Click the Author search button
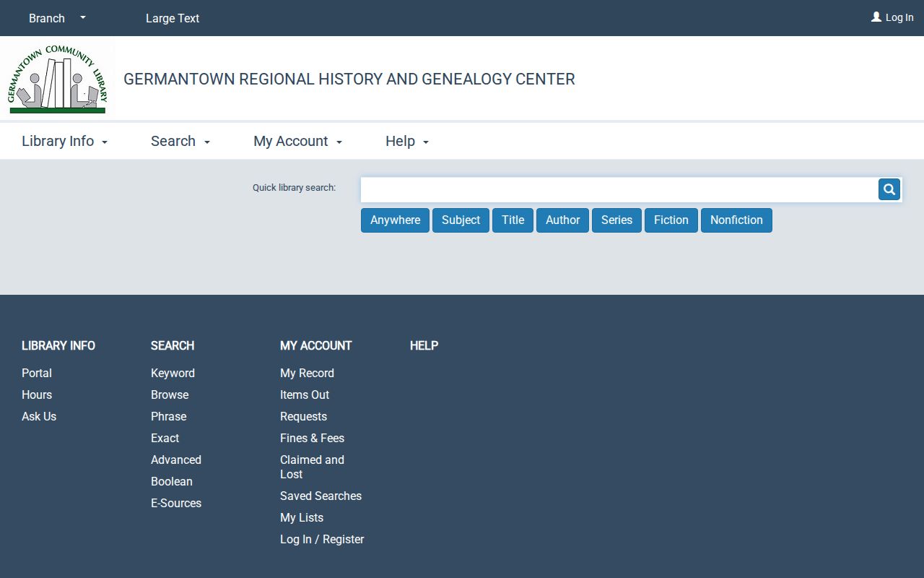Viewport: 924px width, 578px height. (x=562, y=220)
